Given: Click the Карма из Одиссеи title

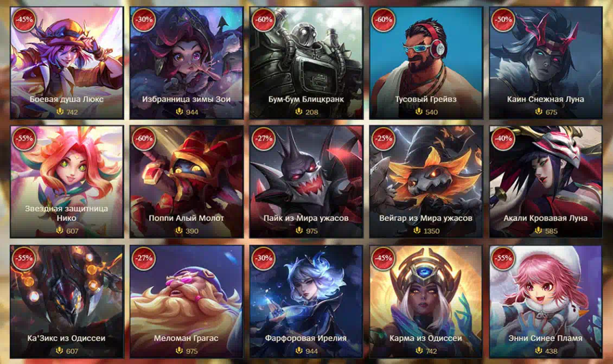Looking at the screenshot, I should tap(426, 338).
